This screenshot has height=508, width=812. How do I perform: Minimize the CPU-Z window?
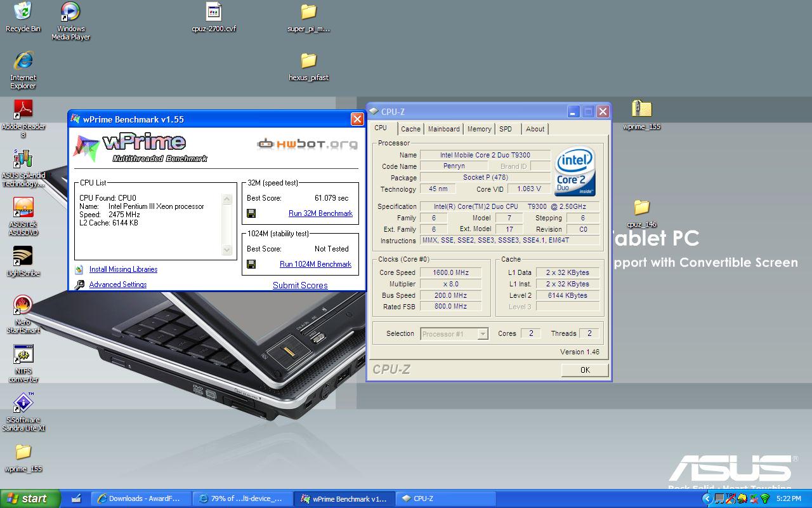coord(573,112)
